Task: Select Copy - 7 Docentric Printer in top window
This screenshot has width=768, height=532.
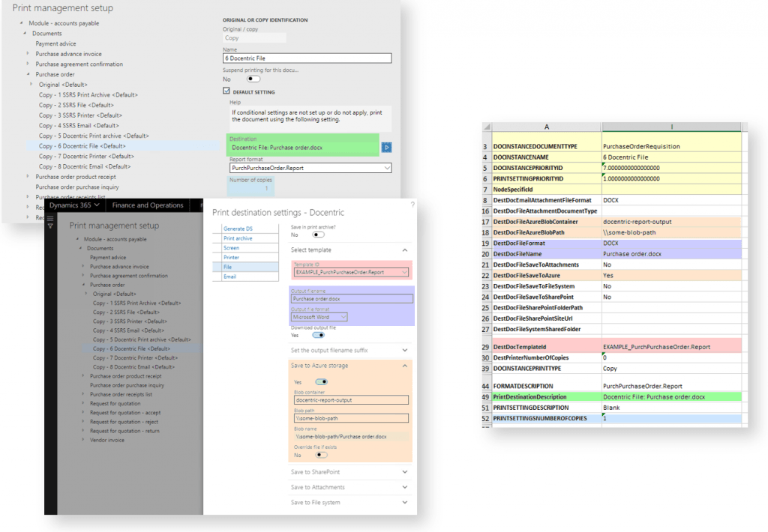Action: [x=86, y=156]
